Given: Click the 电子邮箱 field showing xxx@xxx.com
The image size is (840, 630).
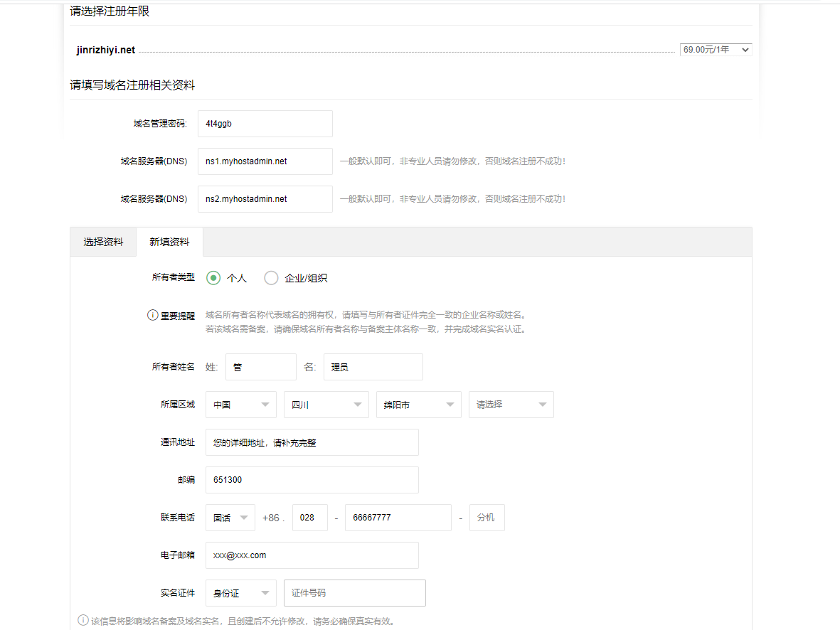Looking at the screenshot, I should click(x=312, y=555).
